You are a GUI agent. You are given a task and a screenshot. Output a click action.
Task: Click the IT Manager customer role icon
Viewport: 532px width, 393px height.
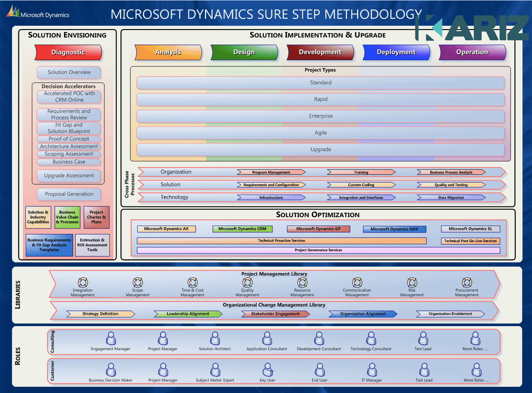pos(372,370)
